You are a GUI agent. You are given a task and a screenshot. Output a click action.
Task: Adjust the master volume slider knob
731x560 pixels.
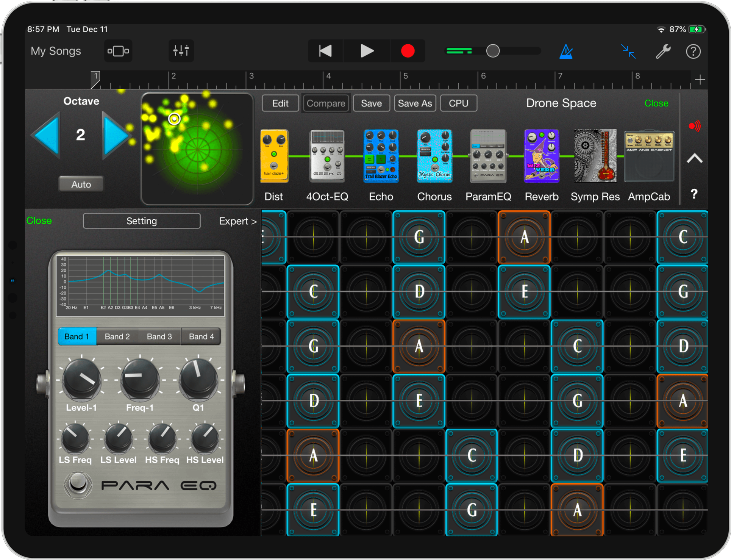[493, 51]
